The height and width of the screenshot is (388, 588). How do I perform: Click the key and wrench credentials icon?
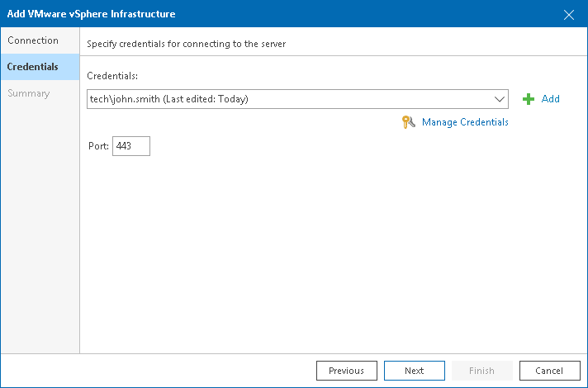pyautogui.click(x=408, y=122)
